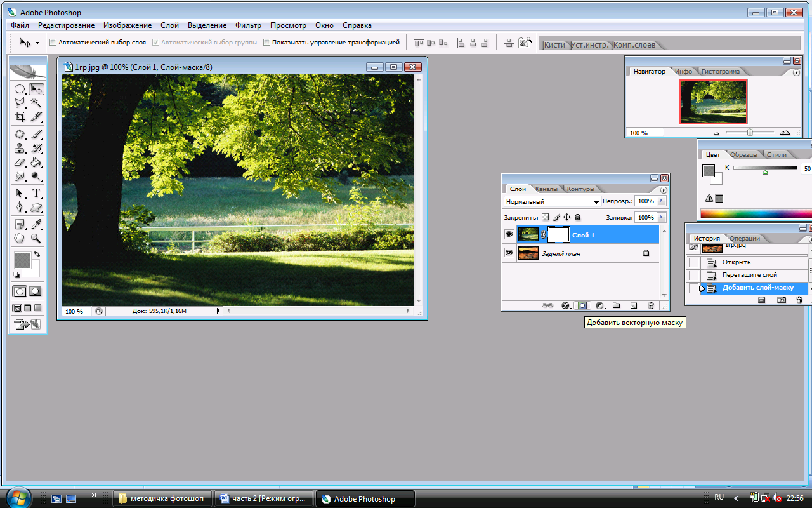The image size is (812, 508).
Task: Switch to the Гистограмма tab
Action: pyautogui.click(x=720, y=72)
